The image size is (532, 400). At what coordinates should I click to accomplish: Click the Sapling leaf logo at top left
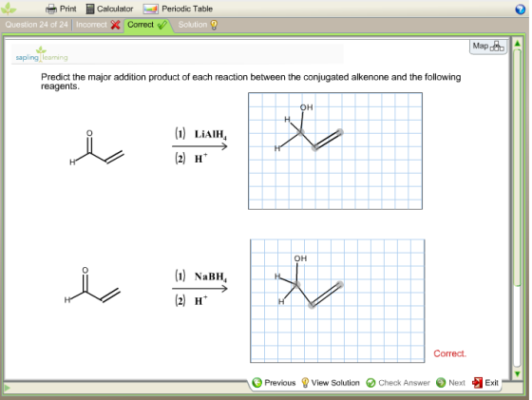click(9, 9)
